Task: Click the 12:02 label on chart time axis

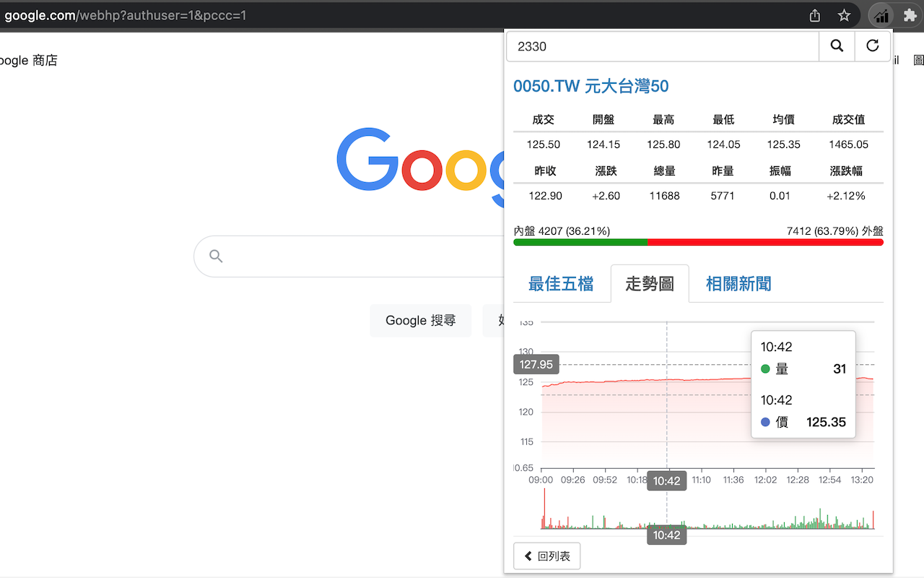Action: pos(765,480)
